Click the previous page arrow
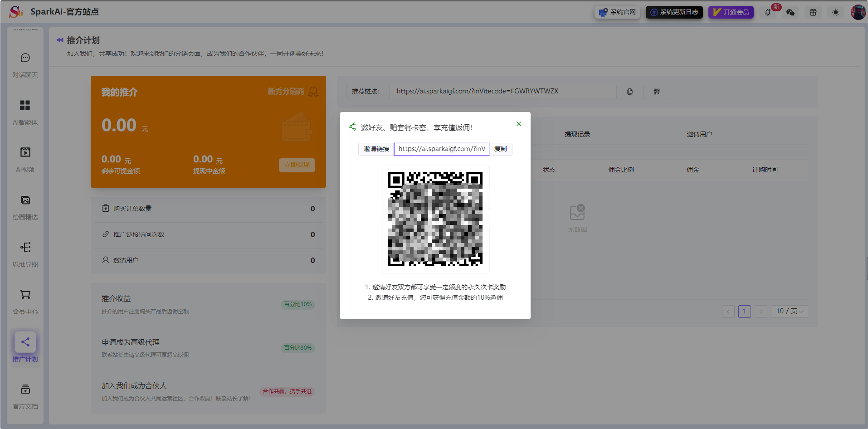Screen dimensions: 868x429 (x=728, y=311)
